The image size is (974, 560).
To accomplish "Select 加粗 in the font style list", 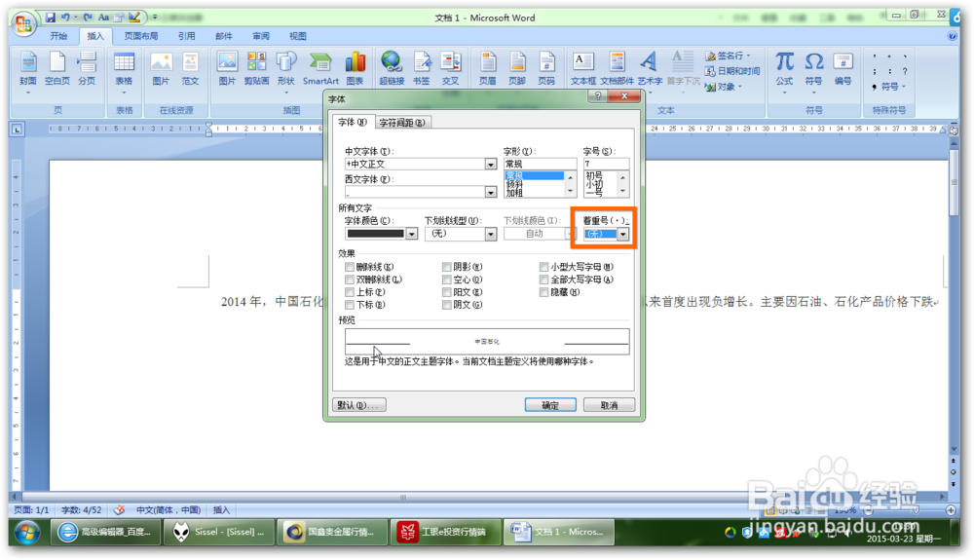I will point(514,193).
